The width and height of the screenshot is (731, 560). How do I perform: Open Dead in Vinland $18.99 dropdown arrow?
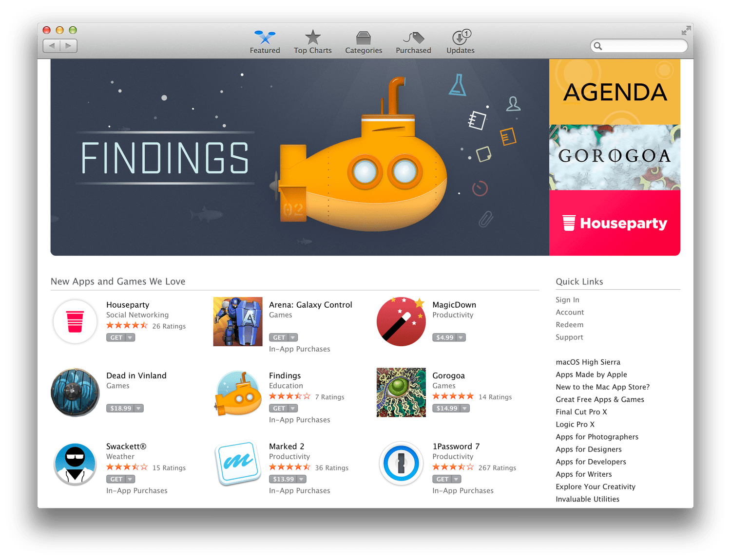pos(138,409)
